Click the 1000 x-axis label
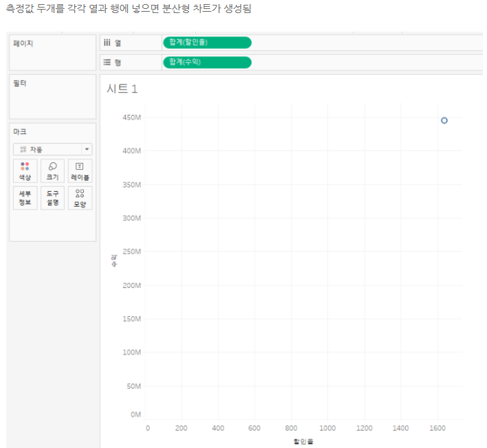Screen dimensions: 487x448 point(327,428)
